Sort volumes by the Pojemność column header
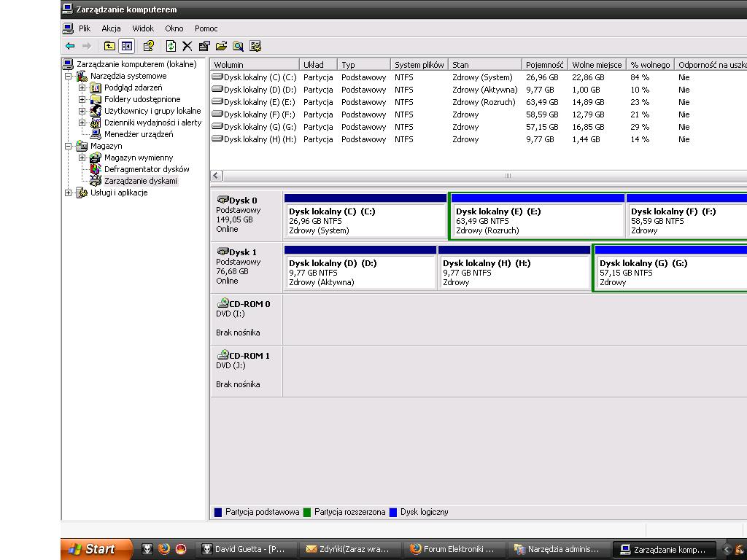The image size is (747, 560). coord(544,65)
